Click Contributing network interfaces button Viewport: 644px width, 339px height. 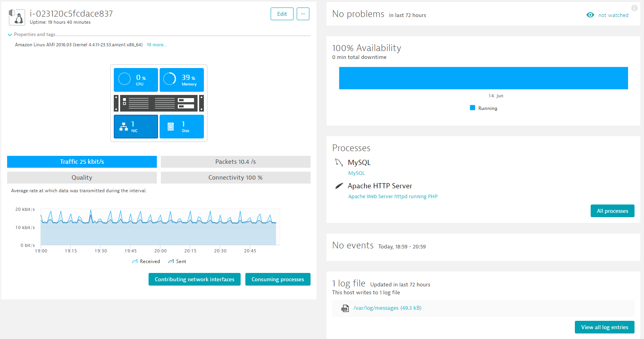tap(194, 279)
